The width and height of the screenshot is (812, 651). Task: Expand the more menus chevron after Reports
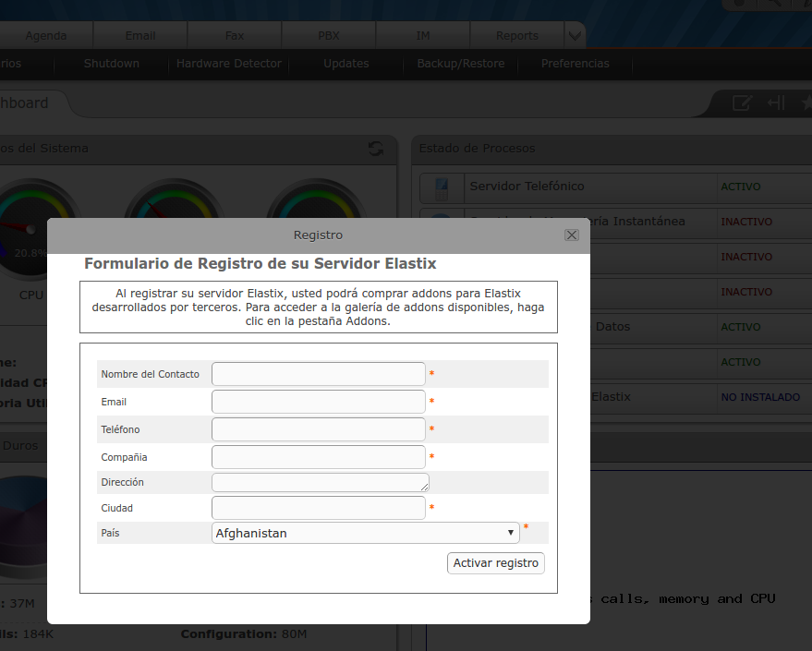(x=575, y=36)
